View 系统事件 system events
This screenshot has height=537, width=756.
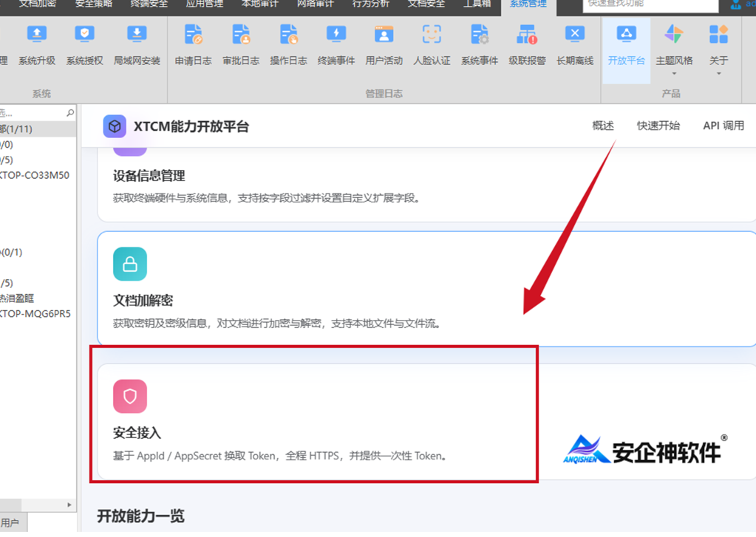pos(480,45)
